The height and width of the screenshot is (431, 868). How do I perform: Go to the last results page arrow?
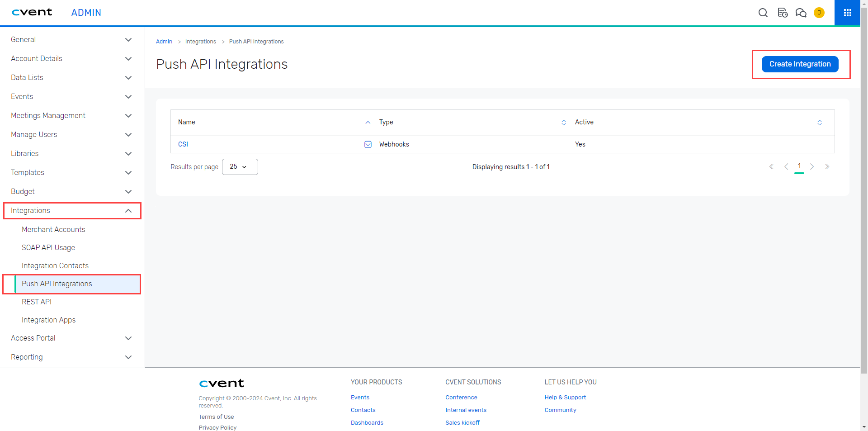(x=827, y=167)
